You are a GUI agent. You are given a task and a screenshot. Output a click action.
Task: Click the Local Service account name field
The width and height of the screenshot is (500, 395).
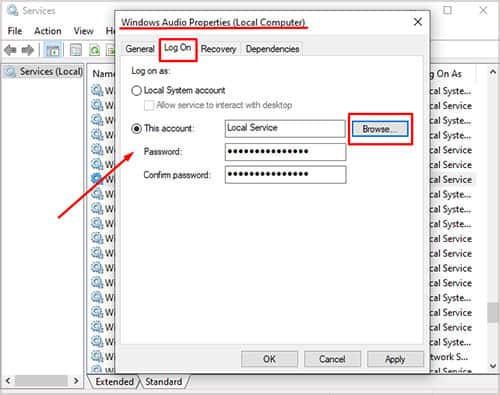285,129
